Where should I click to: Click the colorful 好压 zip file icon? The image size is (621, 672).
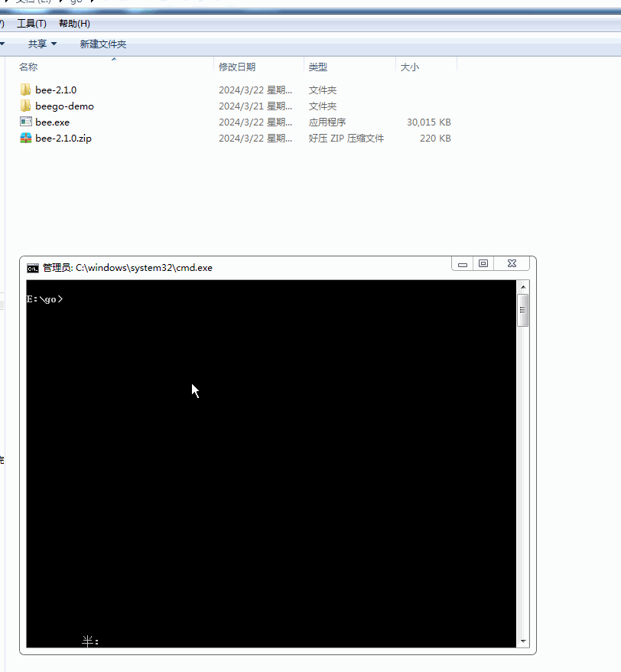click(25, 138)
